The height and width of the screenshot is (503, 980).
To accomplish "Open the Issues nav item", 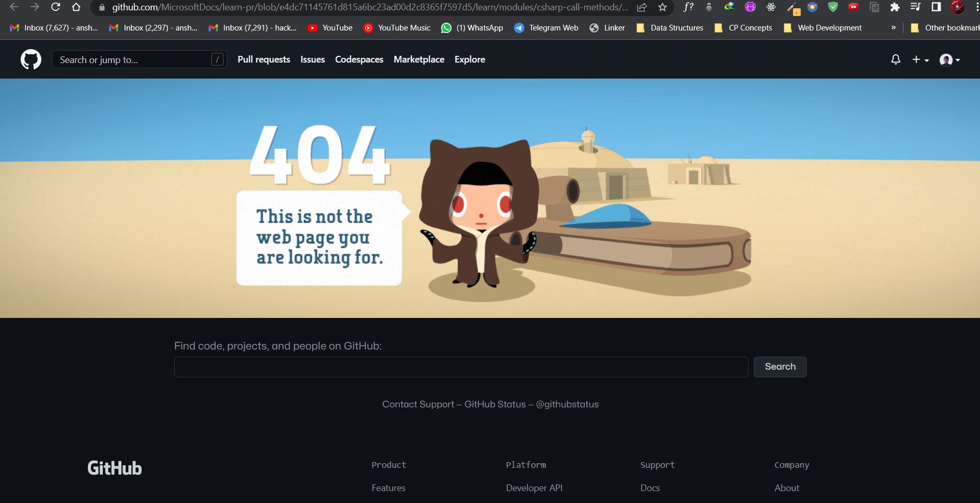I will click(x=313, y=59).
